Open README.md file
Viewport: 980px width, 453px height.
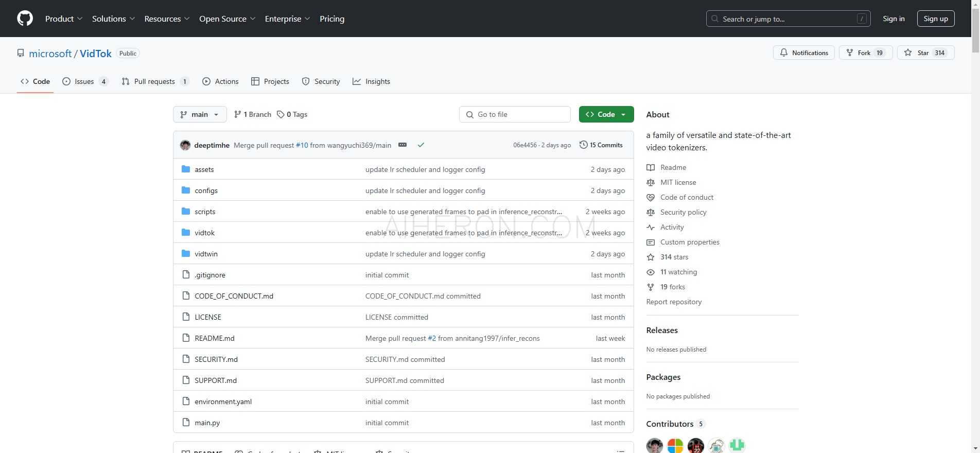click(214, 338)
